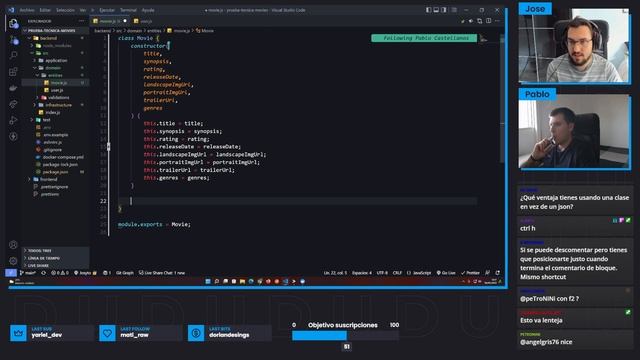Open the Run and Debug view icon
The image size is (640, 360).
point(13,120)
